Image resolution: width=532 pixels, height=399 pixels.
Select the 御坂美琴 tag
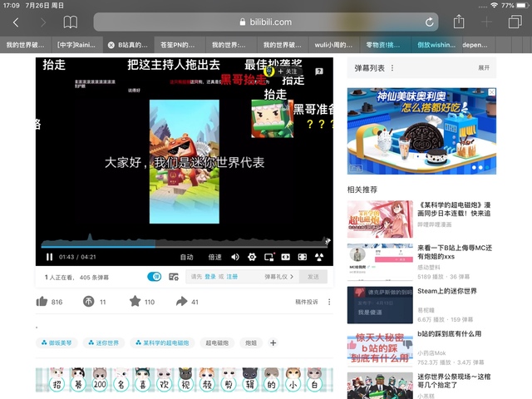point(57,342)
